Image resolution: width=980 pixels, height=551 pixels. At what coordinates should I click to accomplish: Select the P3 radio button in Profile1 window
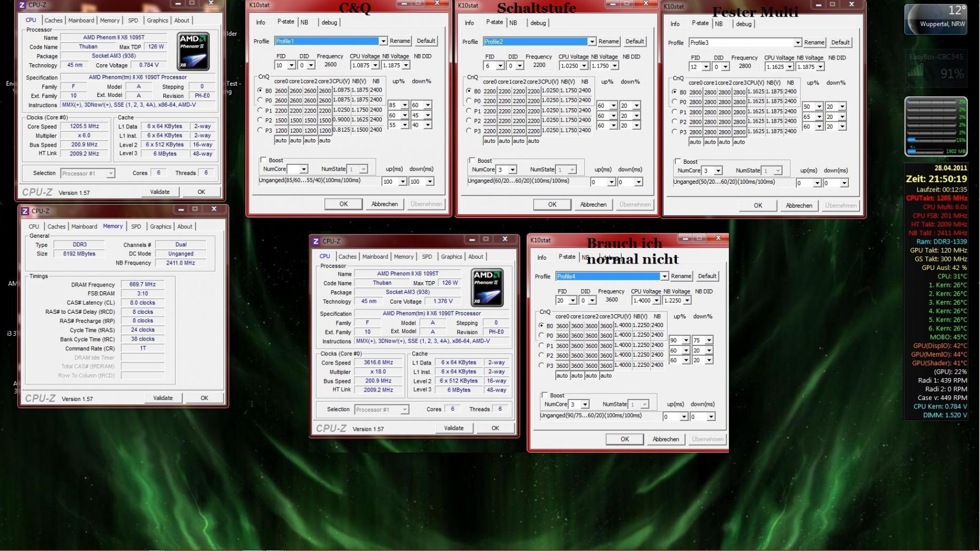pyautogui.click(x=260, y=130)
